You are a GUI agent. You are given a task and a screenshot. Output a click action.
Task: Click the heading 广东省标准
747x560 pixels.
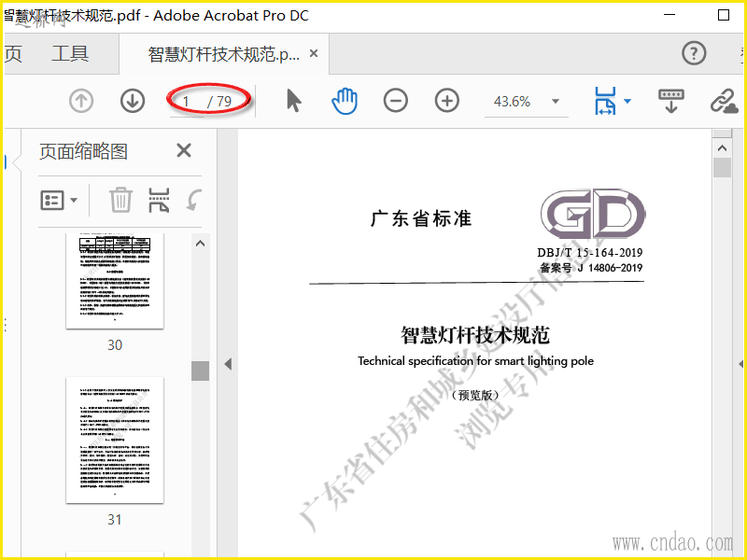pyautogui.click(x=421, y=218)
